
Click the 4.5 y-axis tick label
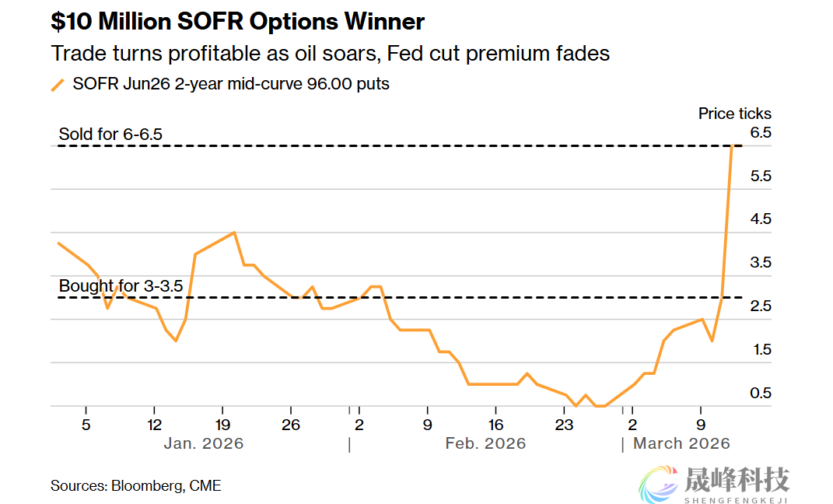click(x=760, y=219)
